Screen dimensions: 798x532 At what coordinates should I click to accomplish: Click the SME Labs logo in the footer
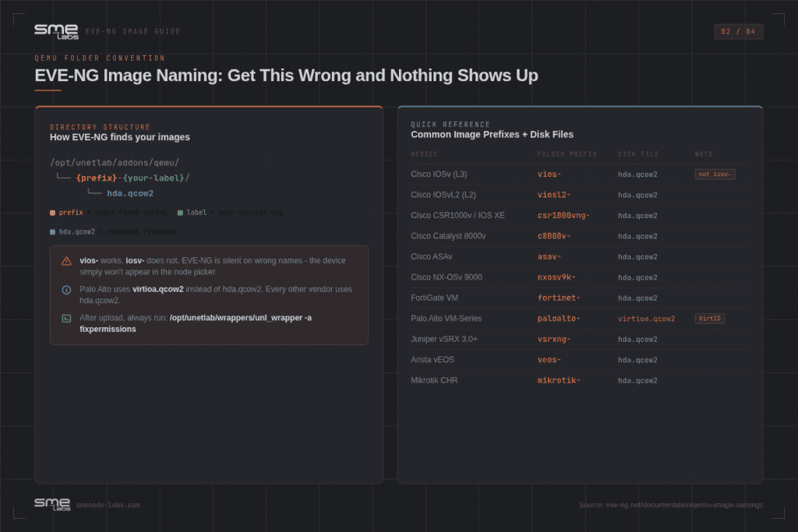point(52,505)
